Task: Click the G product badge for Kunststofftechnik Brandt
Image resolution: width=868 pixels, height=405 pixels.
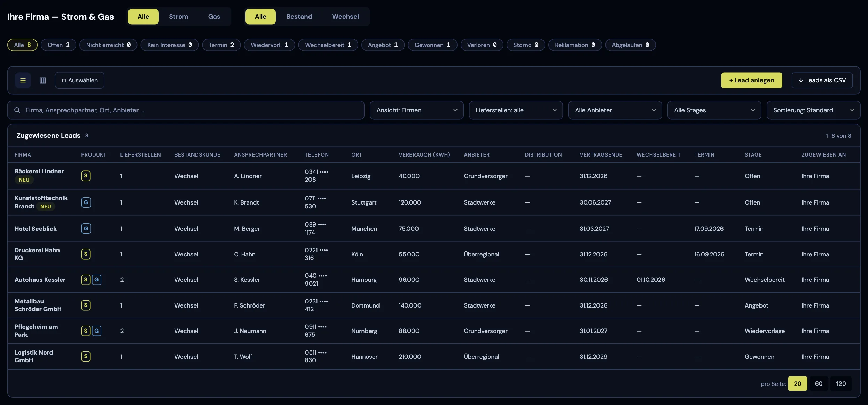Action: [x=86, y=202]
